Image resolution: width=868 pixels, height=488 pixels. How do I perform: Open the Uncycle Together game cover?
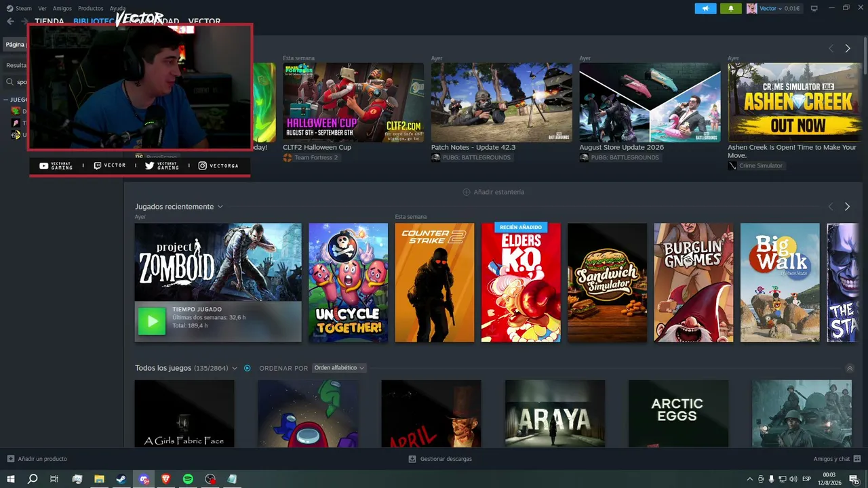pyautogui.click(x=349, y=283)
